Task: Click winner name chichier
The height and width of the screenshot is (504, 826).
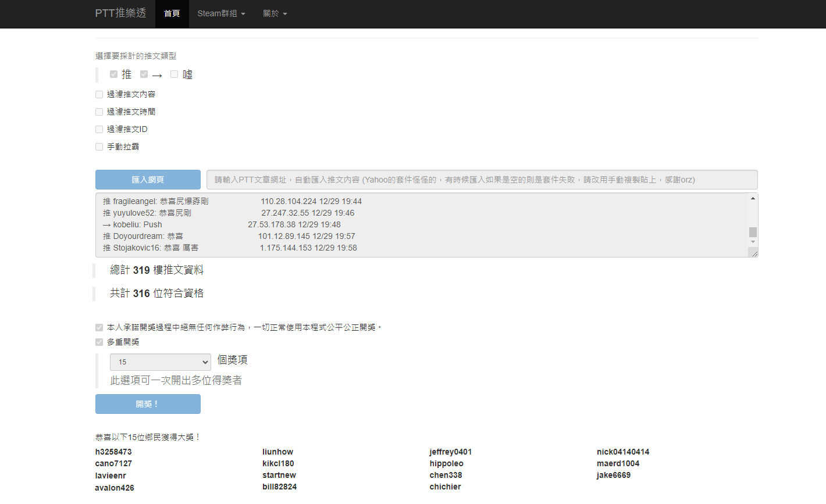Action: pos(446,487)
